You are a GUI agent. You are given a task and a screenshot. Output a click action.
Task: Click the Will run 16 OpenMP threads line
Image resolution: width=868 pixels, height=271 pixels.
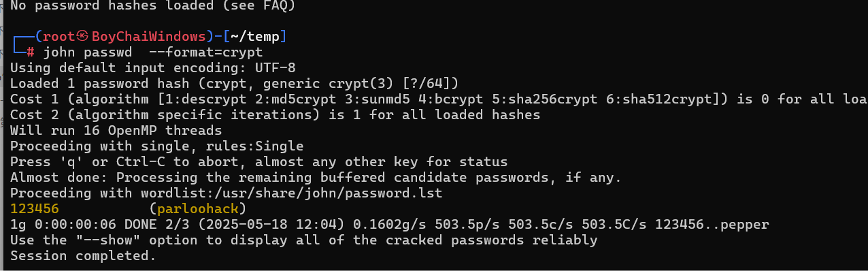click(116, 130)
